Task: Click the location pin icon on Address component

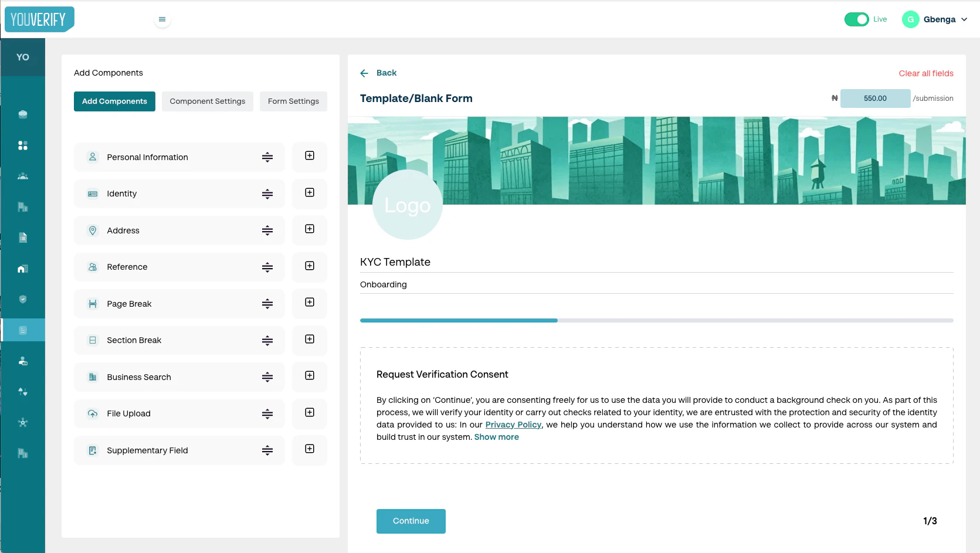Action: (x=93, y=230)
